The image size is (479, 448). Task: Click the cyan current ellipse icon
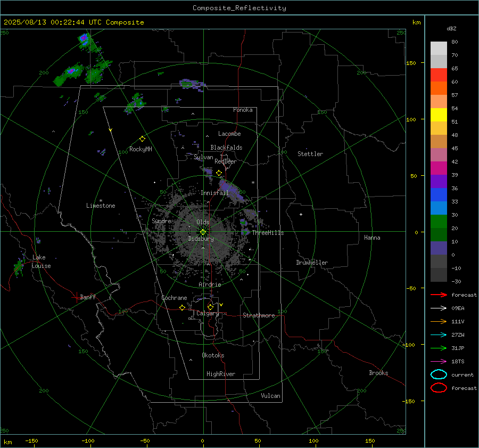pyautogui.click(x=439, y=374)
